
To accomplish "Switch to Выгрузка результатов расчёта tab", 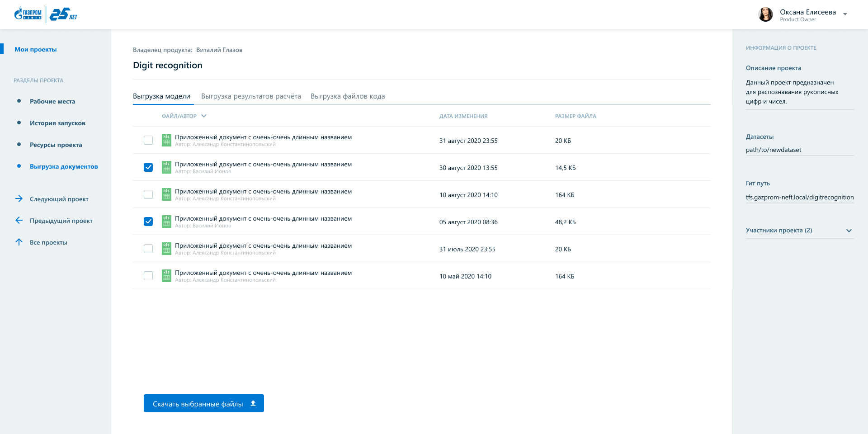I will [251, 96].
